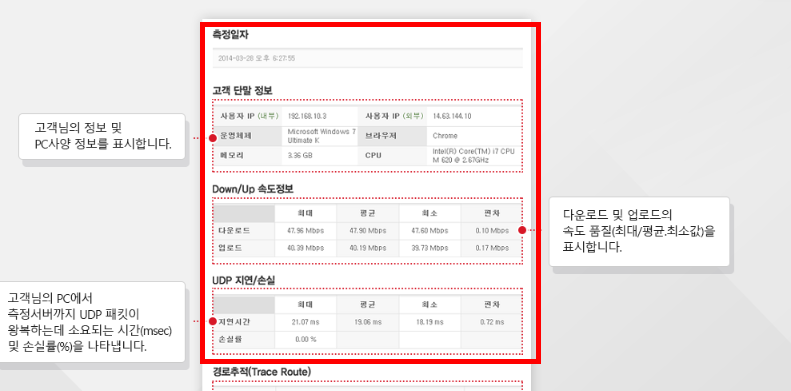Select internal IP value 192.168.10.3
The height and width of the screenshot is (391, 791).
[307, 116]
